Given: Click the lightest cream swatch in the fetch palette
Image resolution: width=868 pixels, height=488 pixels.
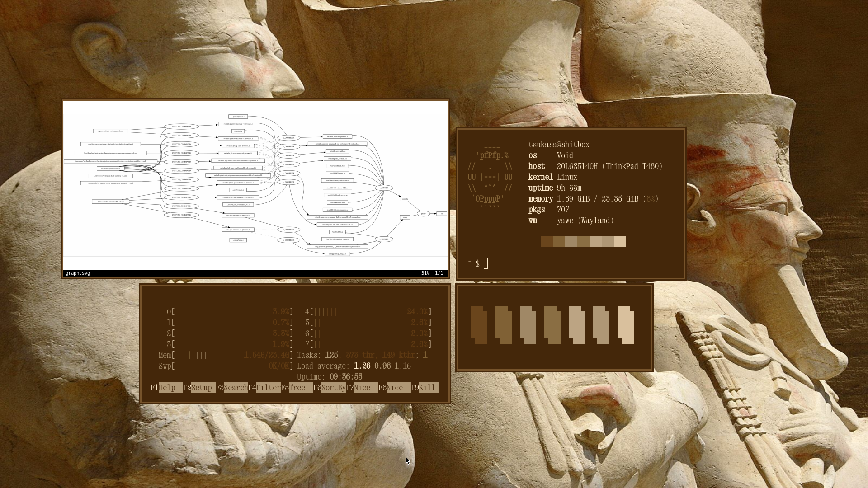Looking at the screenshot, I should click(x=620, y=242).
